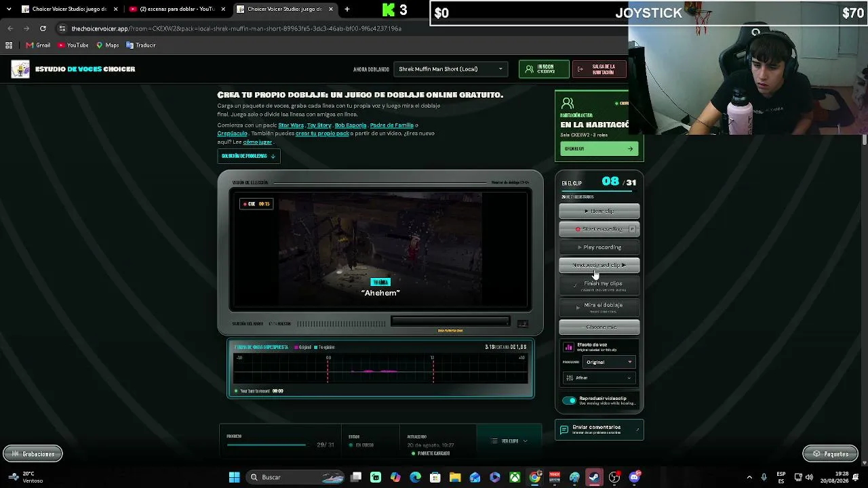Click the Enviar comentarios button
The height and width of the screenshot is (488, 868).
pyautogui.click(x=599, y=430)
